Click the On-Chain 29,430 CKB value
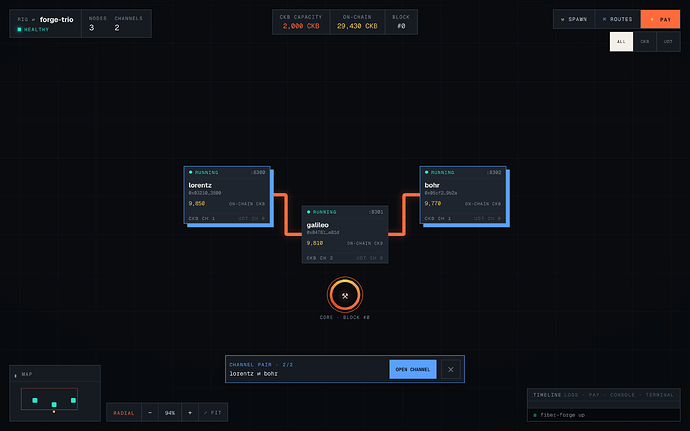Viewport: 690px width, 431px height. pyautogui.click(x=357, y=26)
